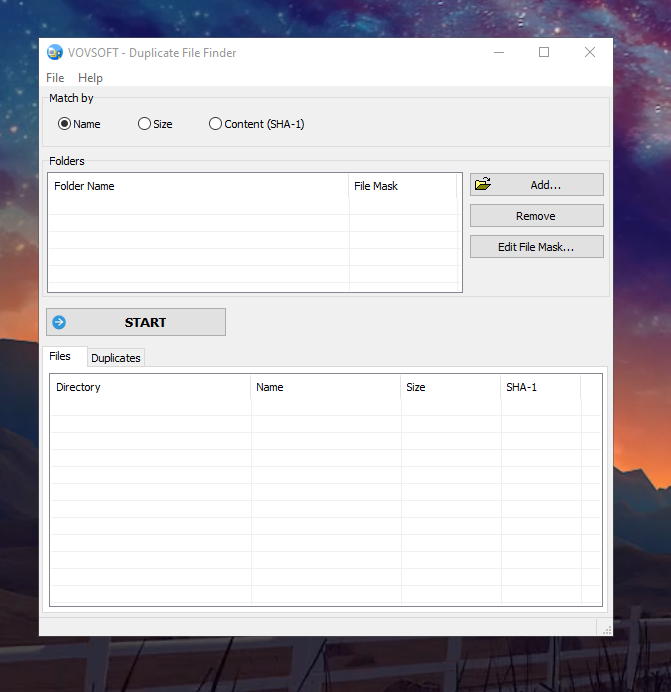Open the File menu
The image size is (671, 692).
(x=55, y=78)
